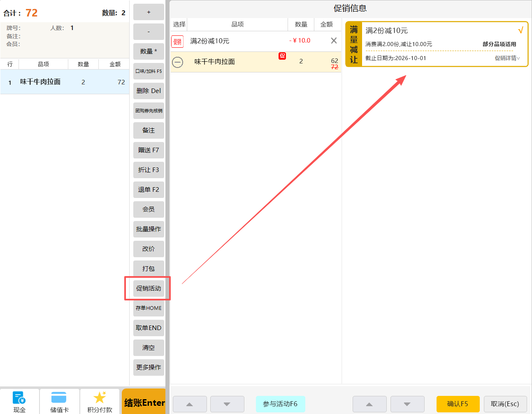Open the 会员 button

pos(149,209)
